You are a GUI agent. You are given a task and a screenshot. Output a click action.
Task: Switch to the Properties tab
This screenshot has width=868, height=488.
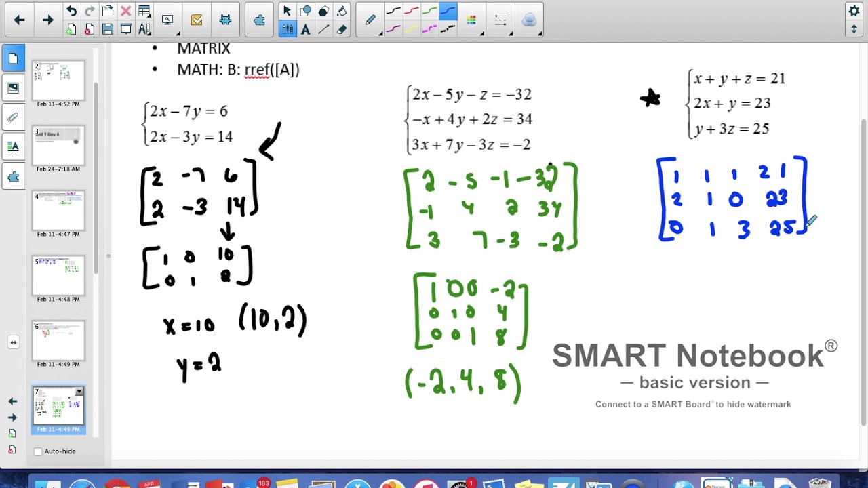pos(13,146)
